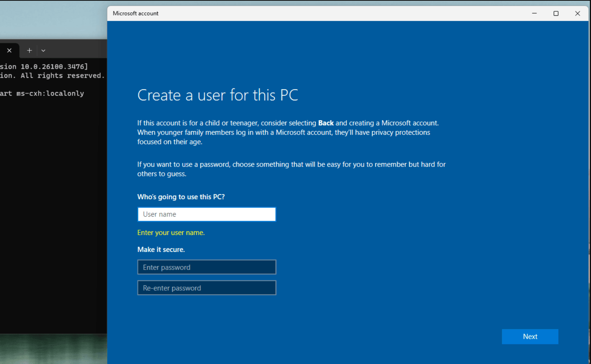The height and width of the screenshot is (364, 591).
Task: Click terminal text "ms-cxh:localonly"
Action: pyautogui.click(x=50, y=93)
